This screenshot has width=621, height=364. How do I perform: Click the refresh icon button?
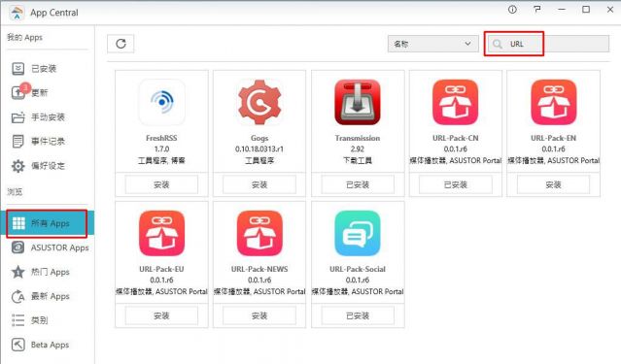pyautogui.click(x=121, y=44)
